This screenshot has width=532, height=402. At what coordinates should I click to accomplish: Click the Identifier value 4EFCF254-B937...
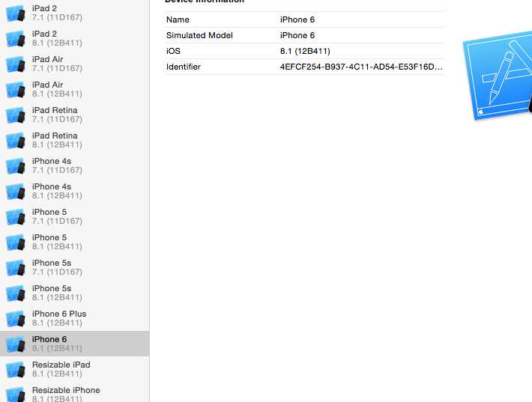pyautogui.click(x=361, y=67)
